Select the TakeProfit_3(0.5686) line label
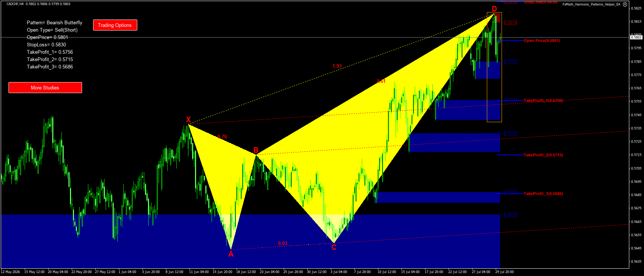Screen dimensions: 644x276 (544, 194)
